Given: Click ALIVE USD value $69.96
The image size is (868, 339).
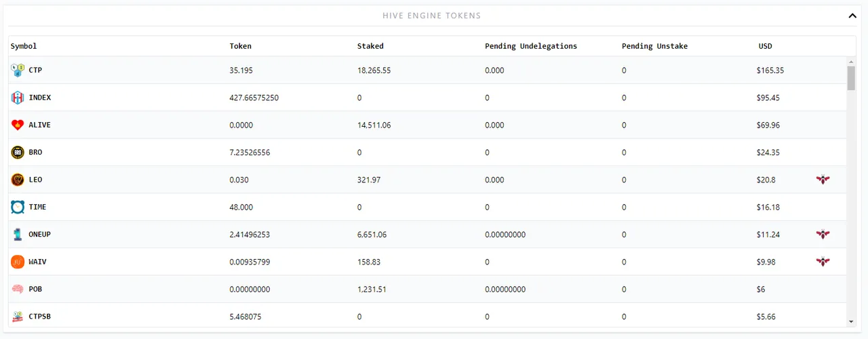Looking at the screenshot, I should [x=768, y=125].
